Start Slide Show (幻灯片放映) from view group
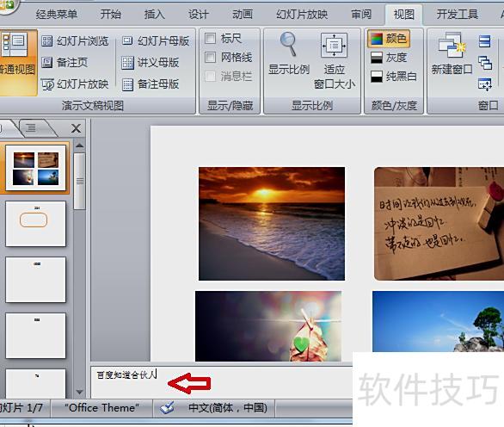This screenshot has height=427, width=504. point(75,84)
